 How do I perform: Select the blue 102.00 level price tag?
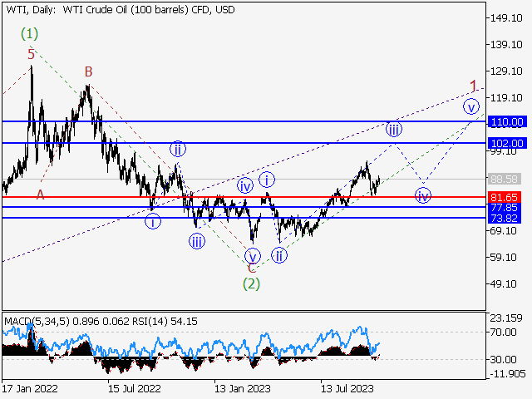[507, 143]
